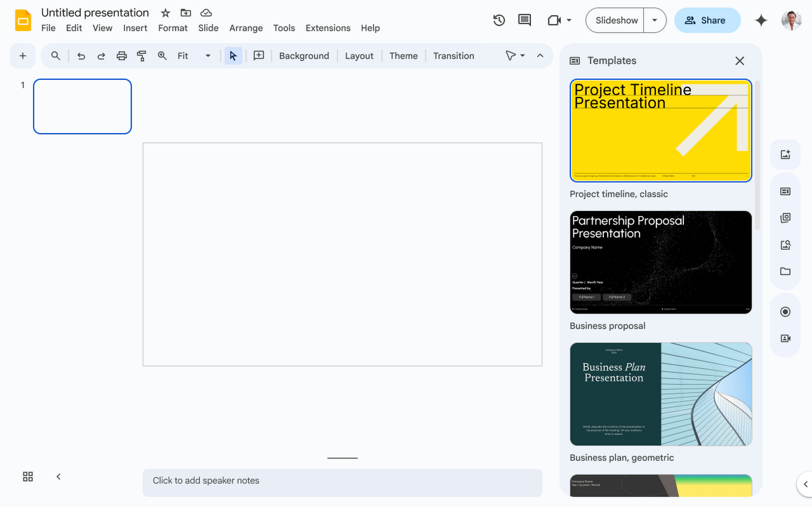Click the Share button
The height and width of the screenshot is (507, 812).
click(x=707, y=20)
